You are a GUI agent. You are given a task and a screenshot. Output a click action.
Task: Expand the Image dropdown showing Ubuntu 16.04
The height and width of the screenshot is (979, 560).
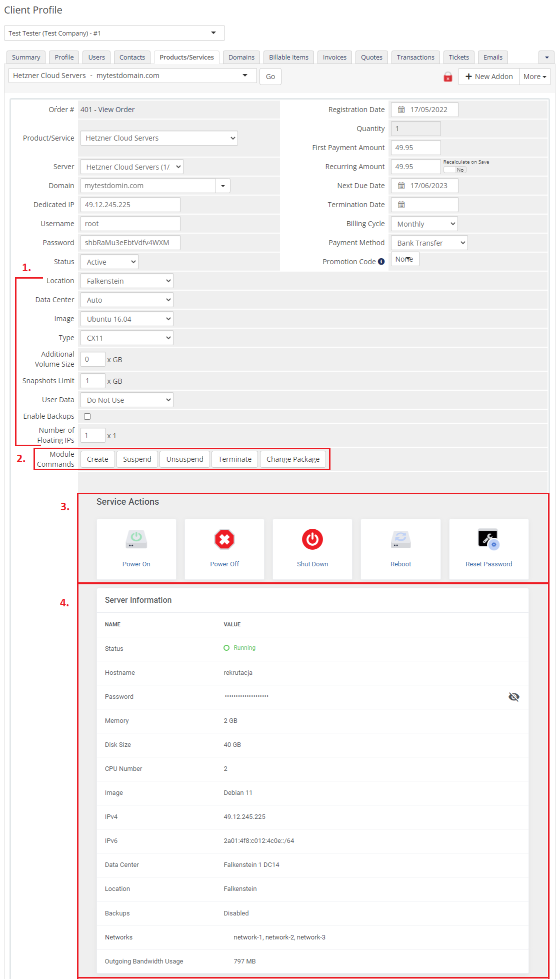click(127, 319)
